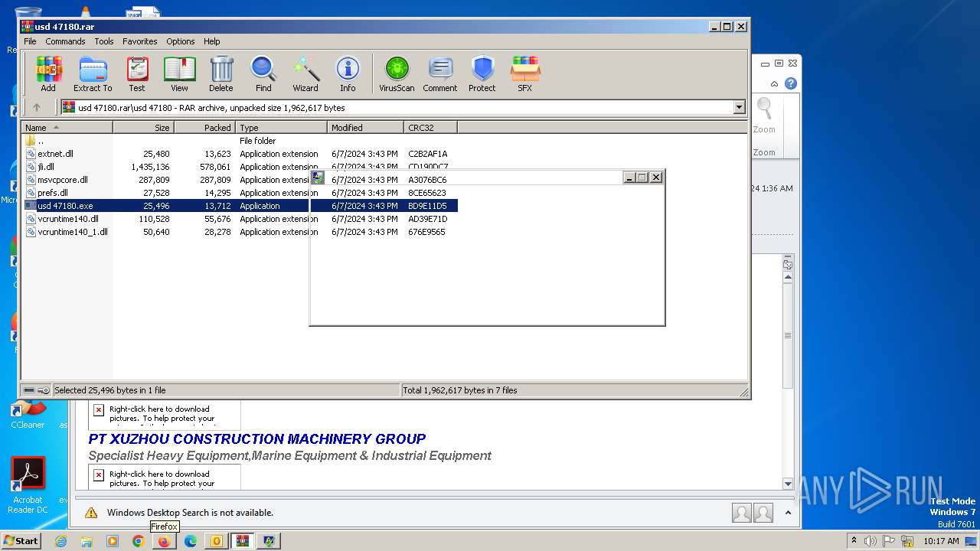Click the taskbar clock showing 10:17 AM
Image resolution: width=980 pixels, height=551 pixels.
coord(941,541)
